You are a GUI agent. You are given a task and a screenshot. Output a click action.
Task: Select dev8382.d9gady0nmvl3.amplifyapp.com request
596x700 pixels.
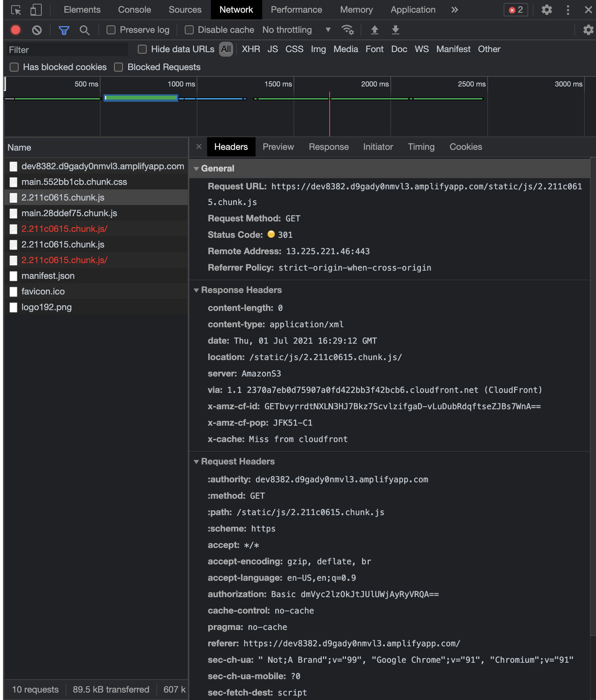coord(96,166)
